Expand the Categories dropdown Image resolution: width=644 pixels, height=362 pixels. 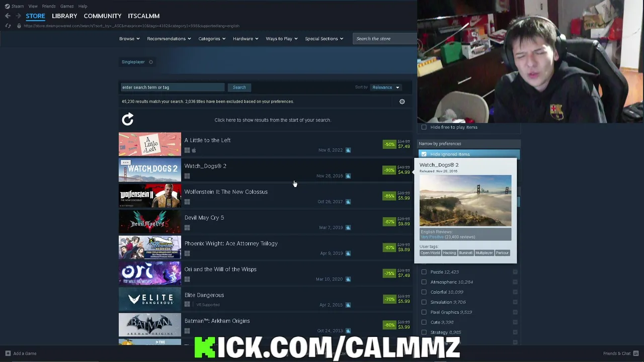tap(212, 39)
